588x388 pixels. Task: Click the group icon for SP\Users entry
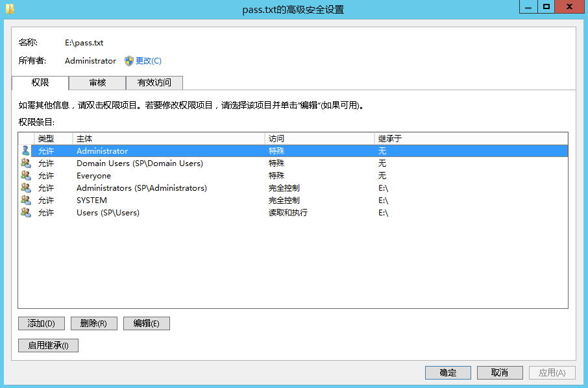[25, 212]
